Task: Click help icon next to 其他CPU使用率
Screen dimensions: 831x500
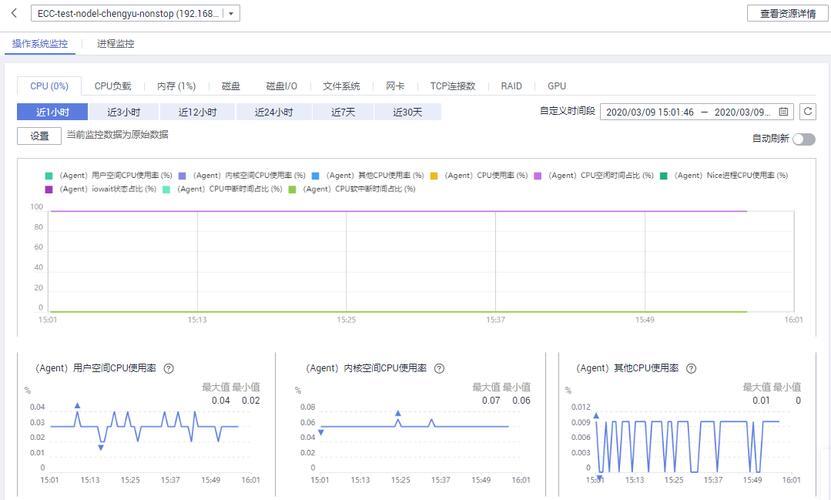Action: [689, 369]
